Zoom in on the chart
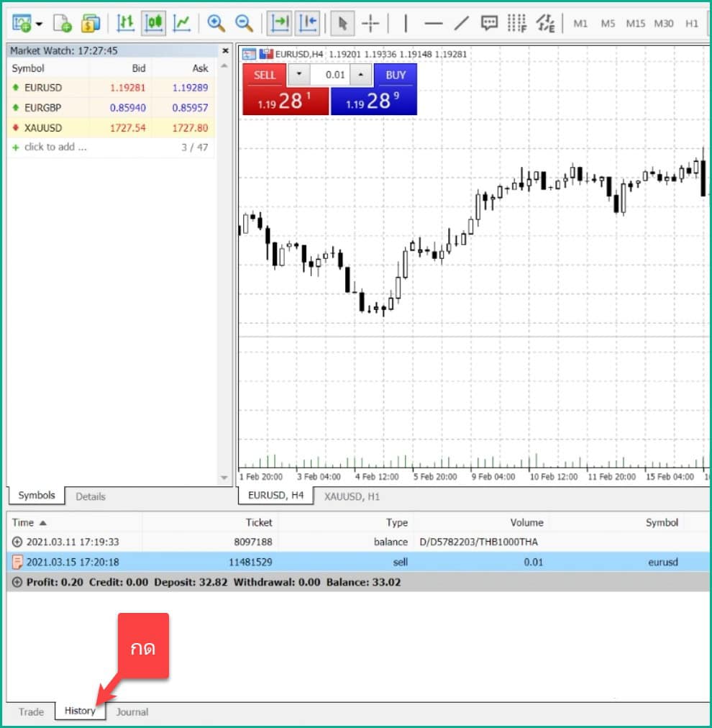Viewport: 712px width, 728px height. pyautogui.click(x=216, y=23)
